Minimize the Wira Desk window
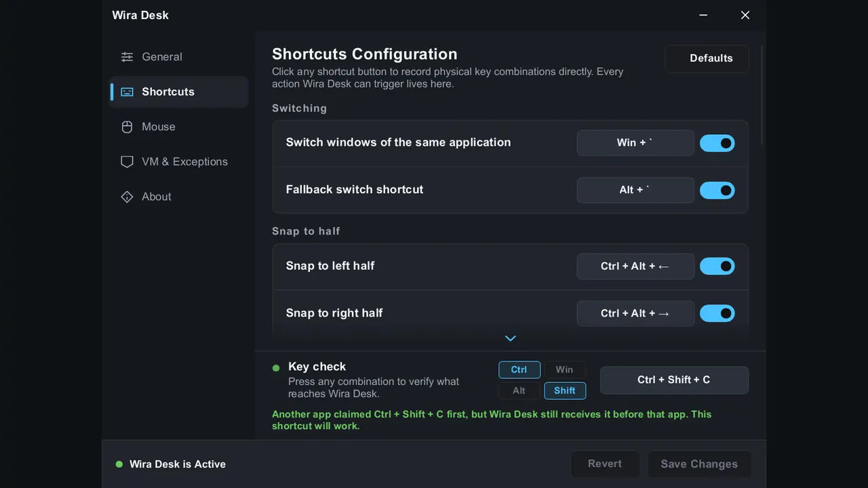Image resolution: width=868 pixels, height=488 pixels. (703, 15)
